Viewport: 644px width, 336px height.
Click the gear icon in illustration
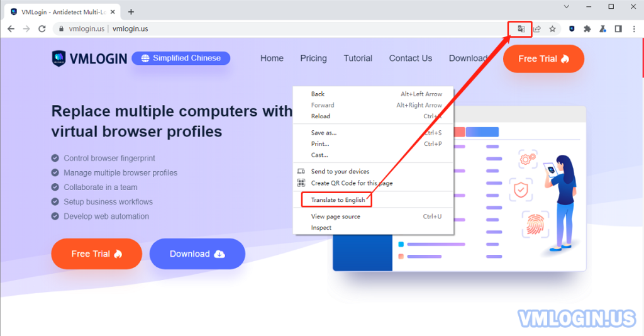pyautogui.click(x=528, y=159)
